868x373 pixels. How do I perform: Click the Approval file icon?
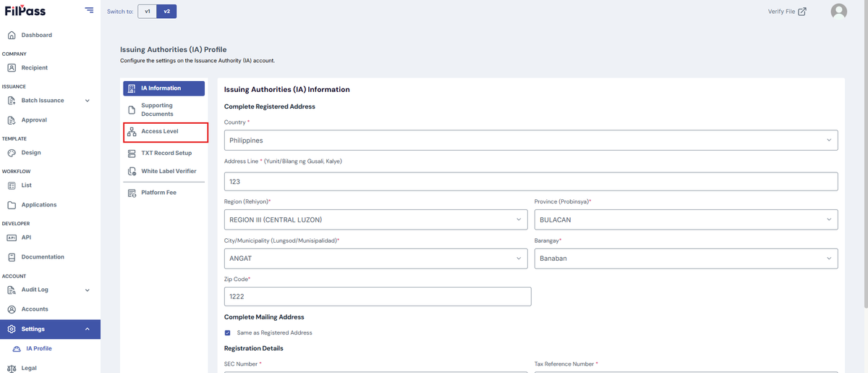(12, 120)
